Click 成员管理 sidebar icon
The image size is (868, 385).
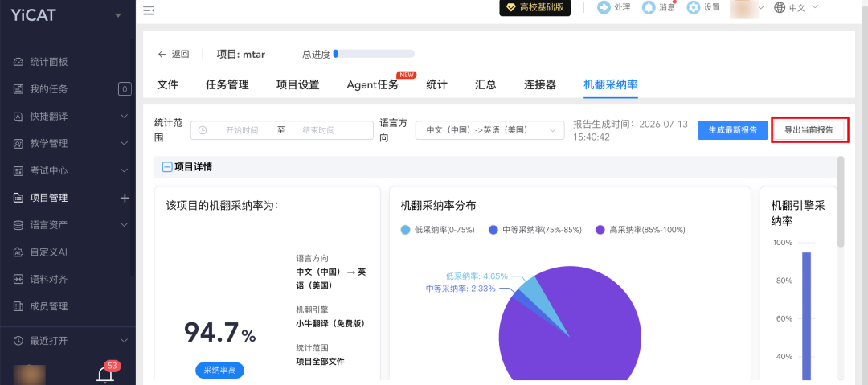(18, 306)
